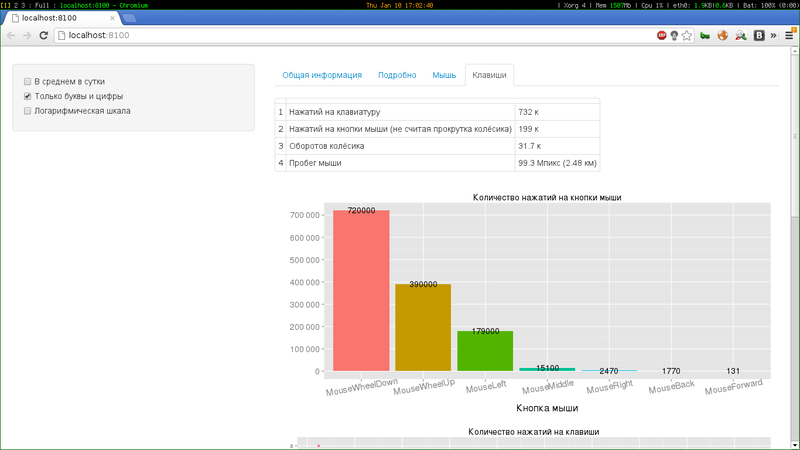Close the localhost:8100 browser tab

(x=112, y=18)
